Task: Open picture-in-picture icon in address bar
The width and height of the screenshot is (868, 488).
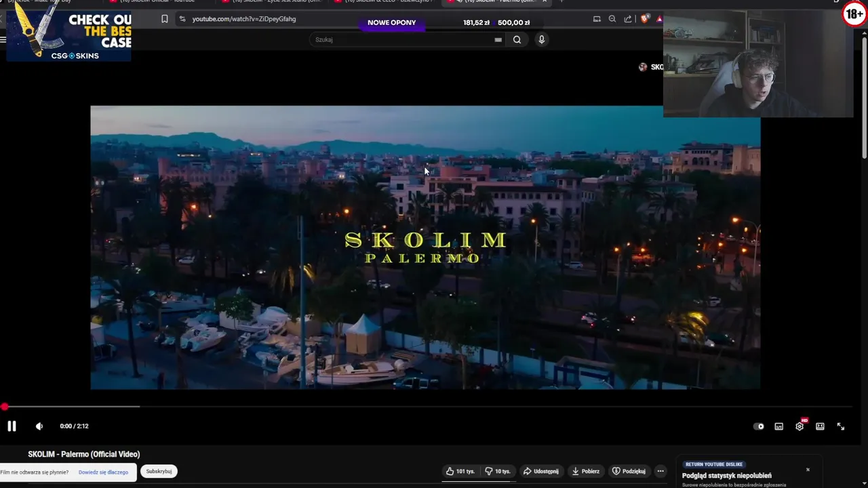Action: [597, 19]
